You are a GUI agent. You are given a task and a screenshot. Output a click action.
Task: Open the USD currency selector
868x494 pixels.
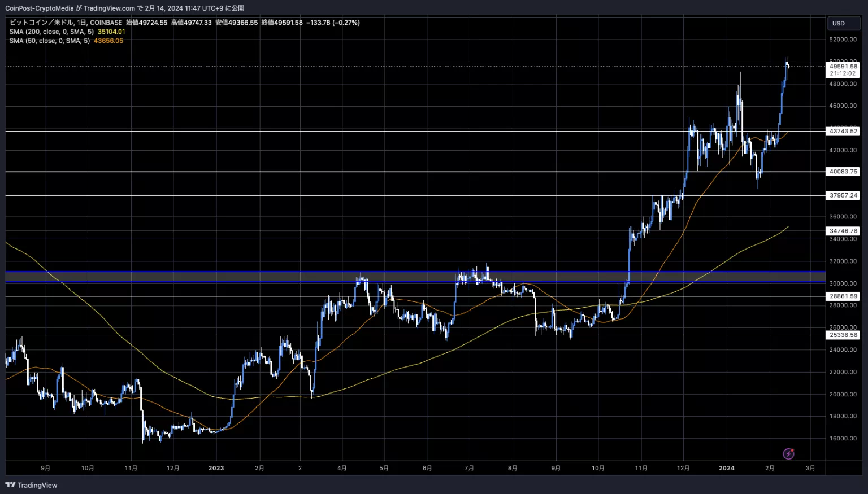[843, 23]
